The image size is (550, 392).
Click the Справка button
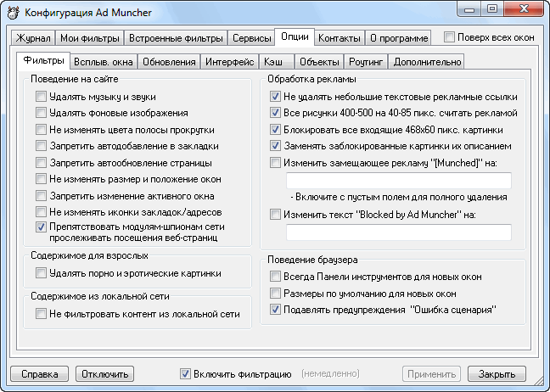39,373
